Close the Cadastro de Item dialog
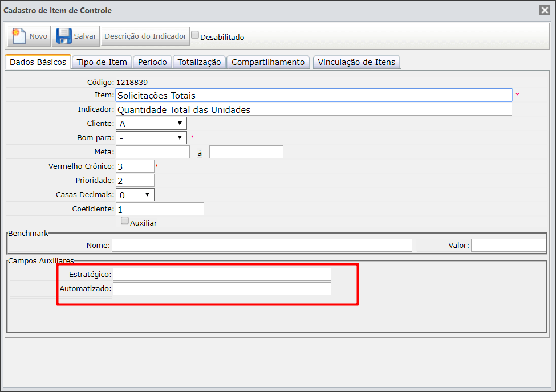 tap(545, 10)
